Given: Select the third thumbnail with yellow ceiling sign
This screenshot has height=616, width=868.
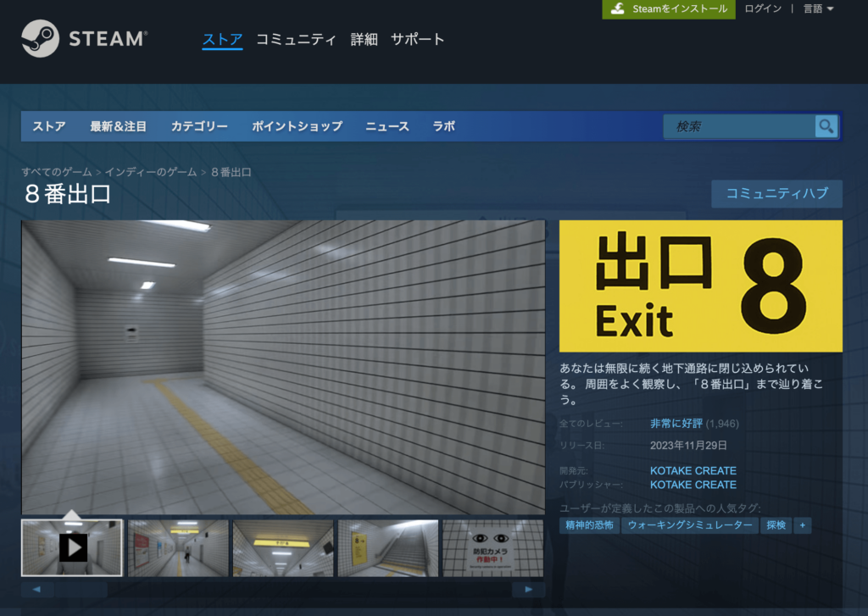Looking at the screenshot, I should (x=283, y=548).
